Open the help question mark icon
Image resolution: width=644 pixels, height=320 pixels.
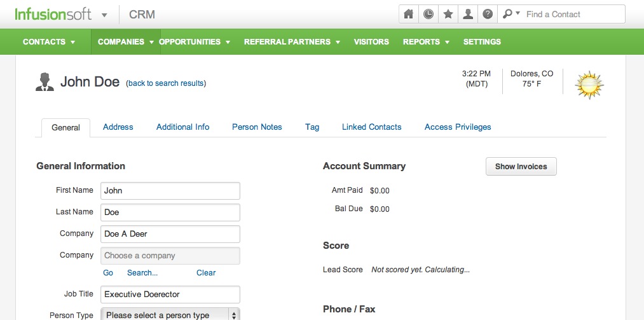pyautogui.click(x=488, y=15)
